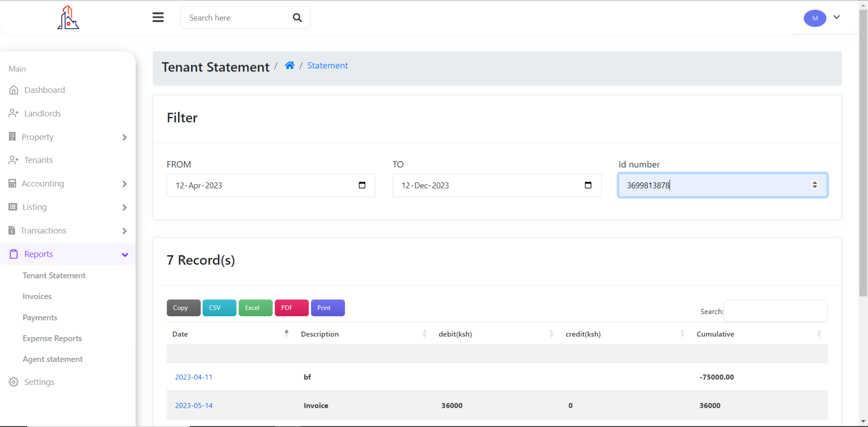Adjust Id number with spinner arrows
The height and width of the screenshot is (427, 868).
814,185
